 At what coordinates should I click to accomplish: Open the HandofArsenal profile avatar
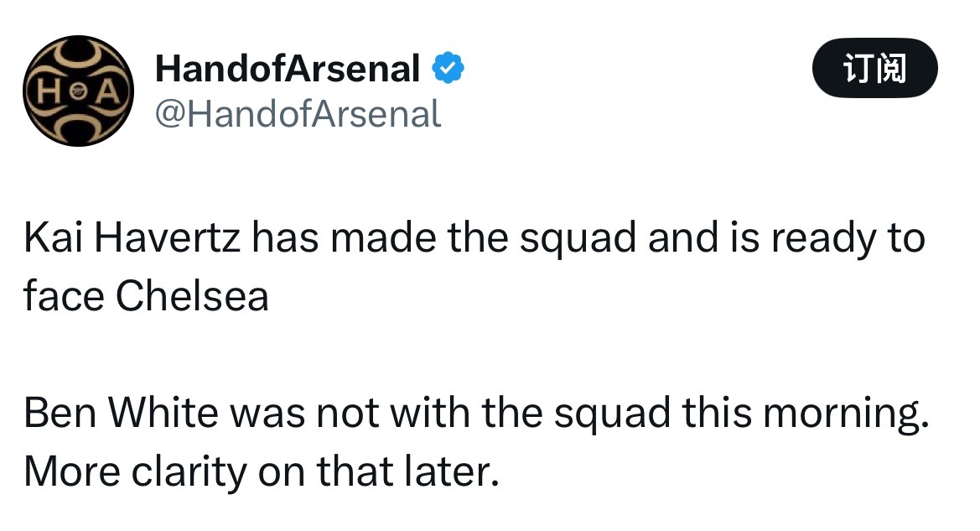coord(78,91)
